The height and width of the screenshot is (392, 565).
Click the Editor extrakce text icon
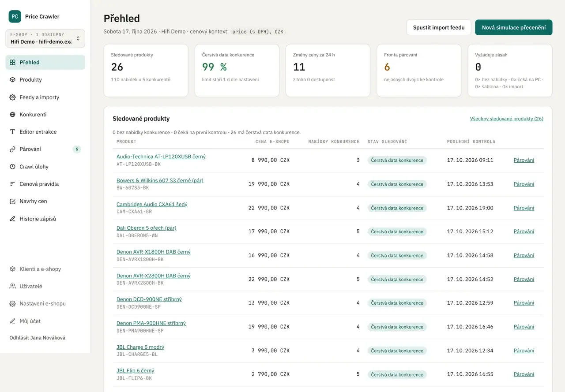click(12, 132)
